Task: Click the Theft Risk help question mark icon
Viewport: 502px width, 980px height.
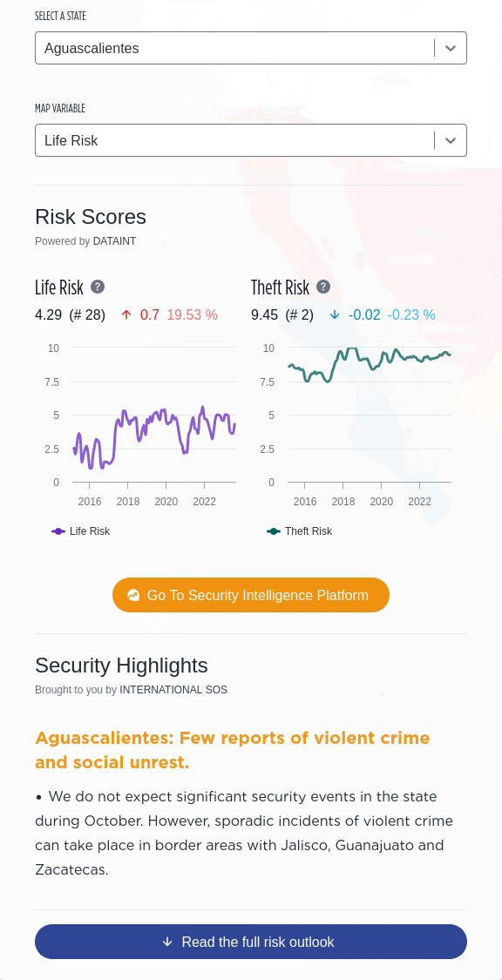Action: pos(322,287)
